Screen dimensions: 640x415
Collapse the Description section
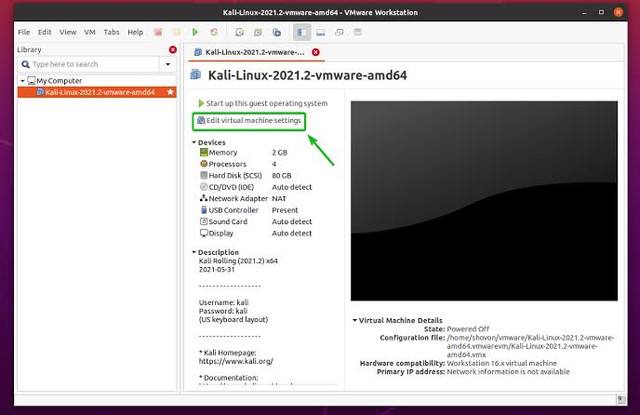click(194, 252)
